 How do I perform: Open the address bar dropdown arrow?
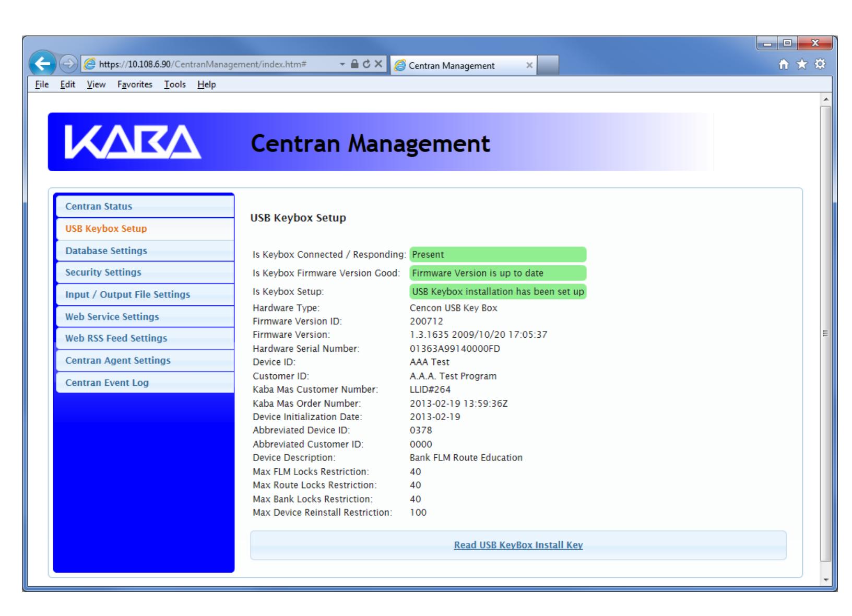pos(342,64)
